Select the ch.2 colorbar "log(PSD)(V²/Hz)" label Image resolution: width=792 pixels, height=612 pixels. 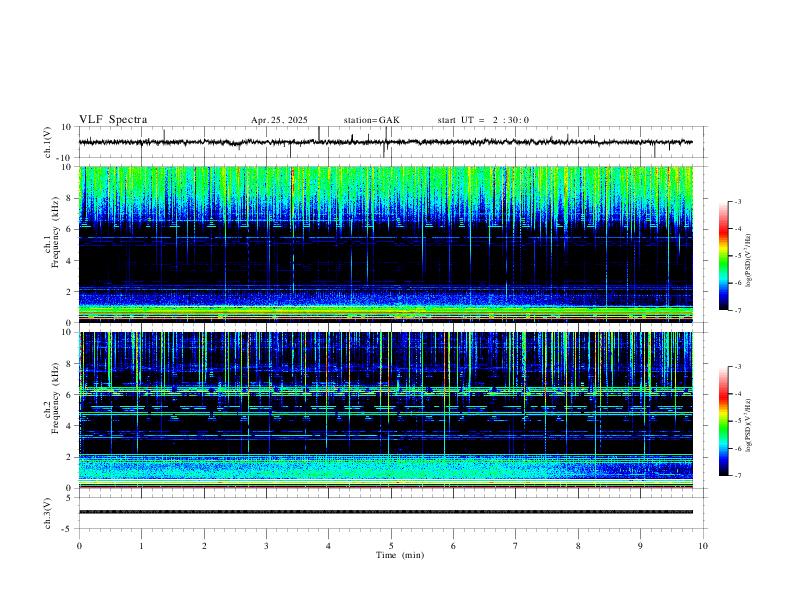[748, 425]
